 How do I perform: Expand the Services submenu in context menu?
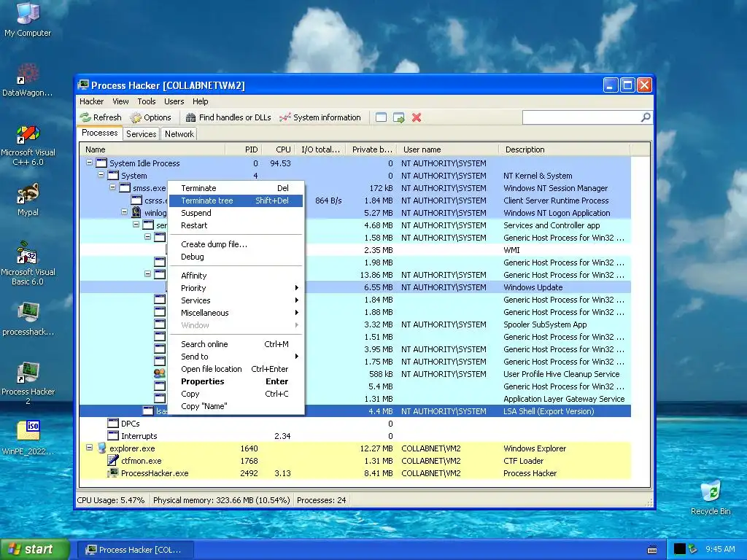236,300
